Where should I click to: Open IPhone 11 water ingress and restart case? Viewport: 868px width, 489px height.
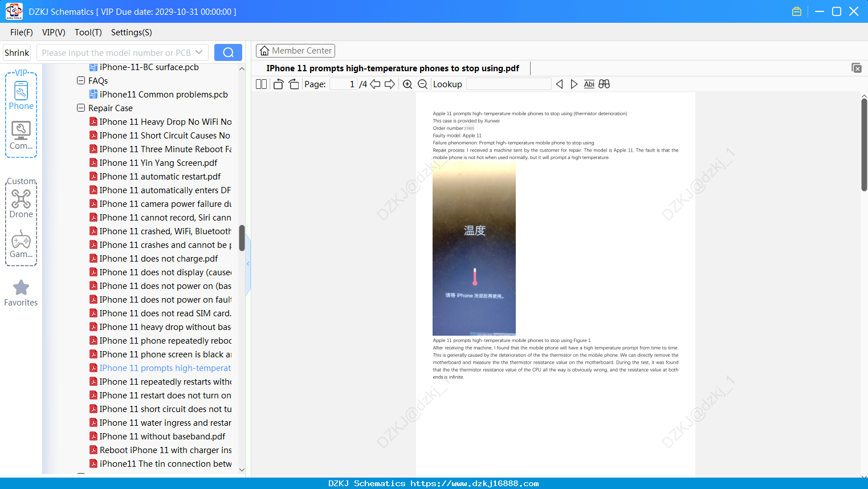tap(161, 423)
